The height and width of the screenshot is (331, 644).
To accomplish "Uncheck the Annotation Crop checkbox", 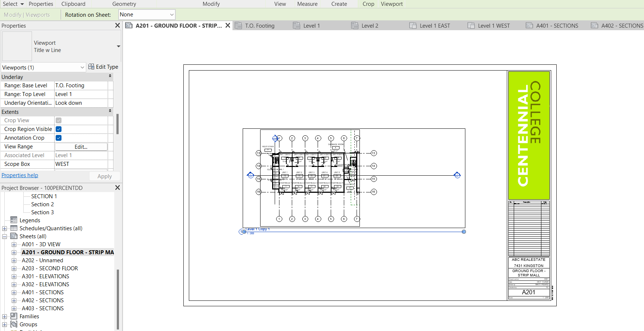I will (59, 138).
